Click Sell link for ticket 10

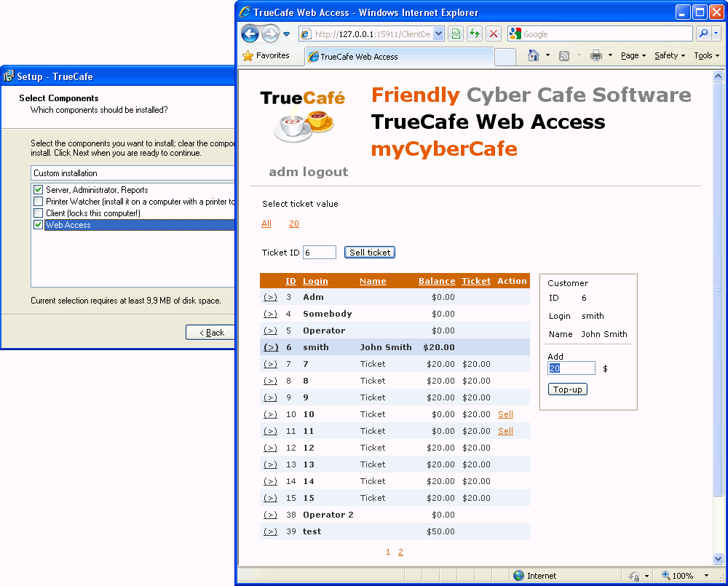click(506, 414)
